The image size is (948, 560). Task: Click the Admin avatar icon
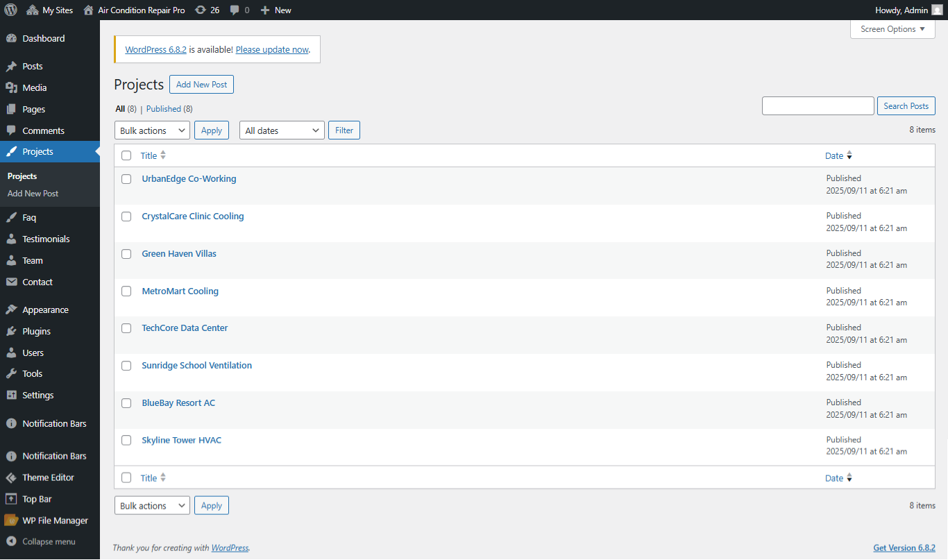[x=937, y=10]
